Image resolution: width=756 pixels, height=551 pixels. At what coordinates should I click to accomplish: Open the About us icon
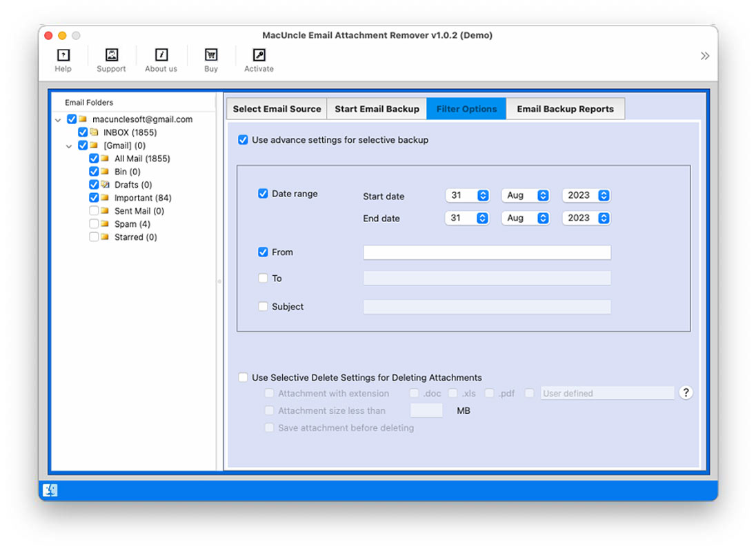[x=161, y=55]
